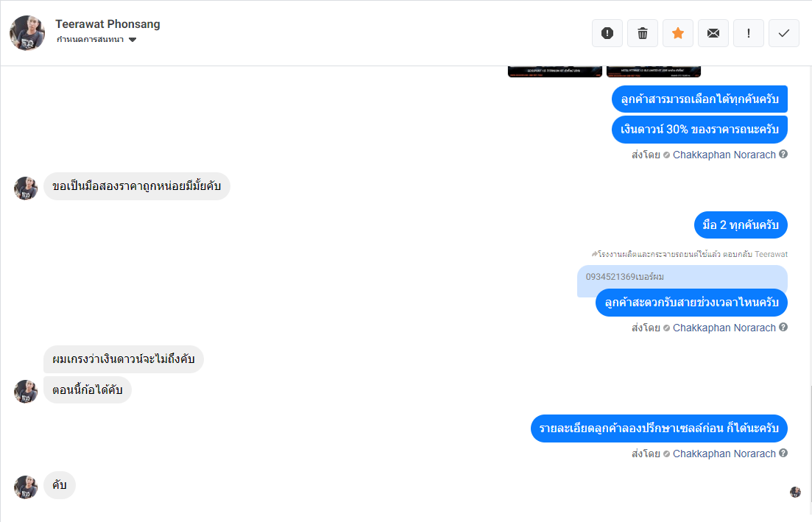Viewport: 812px width, 522px height.
Task: Click the Teerawat Phonsang name header
Action: [x=107, y=24]
